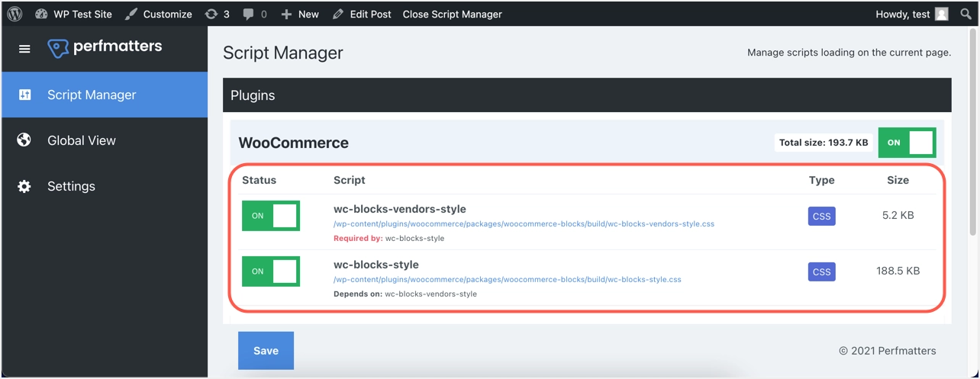Image resolution: width=980 pixels, height=379 pixels.
Task: Select Script Manager in sidebar
Action: [x=92, y=95]
